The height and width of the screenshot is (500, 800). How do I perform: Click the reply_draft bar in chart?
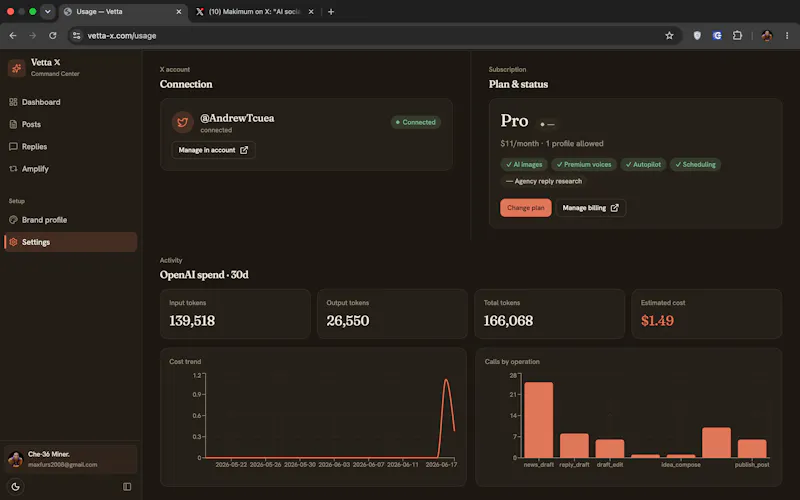click(x=574, y=445)
